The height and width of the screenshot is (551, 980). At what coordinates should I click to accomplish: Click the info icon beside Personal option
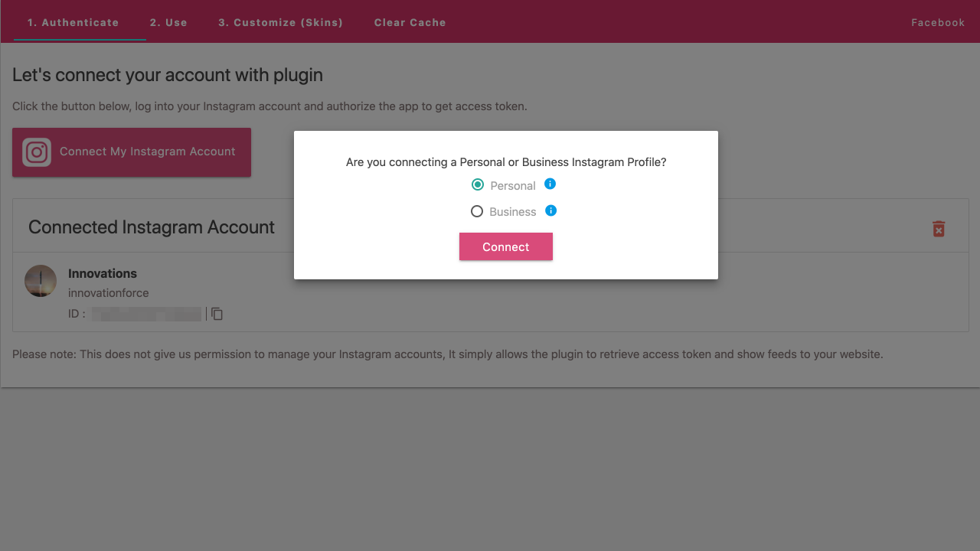(550, 184)
